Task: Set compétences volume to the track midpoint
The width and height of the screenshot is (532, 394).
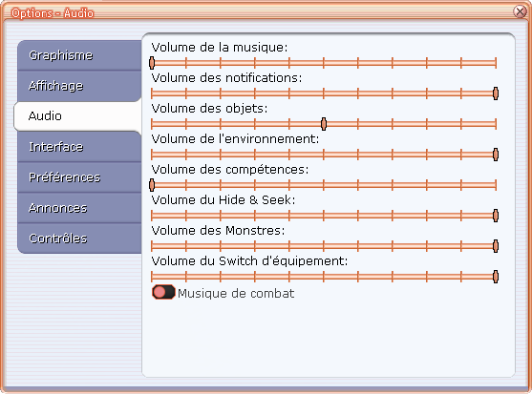Action: (x=324, y=185)
